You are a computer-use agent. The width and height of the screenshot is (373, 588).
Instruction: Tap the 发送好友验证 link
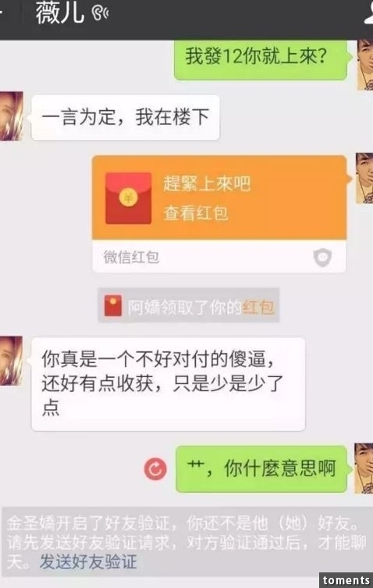point(88,562)
